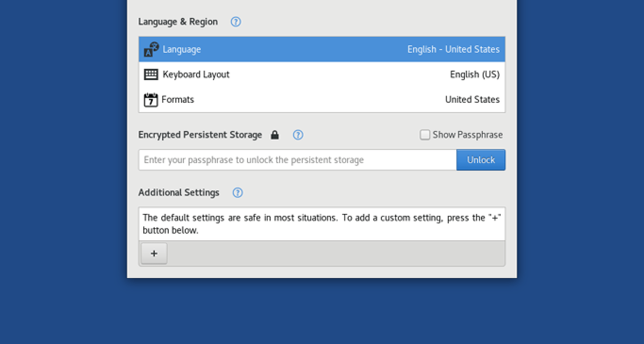Change the English - United States value

pyautogui.click(x=453, y=49)
